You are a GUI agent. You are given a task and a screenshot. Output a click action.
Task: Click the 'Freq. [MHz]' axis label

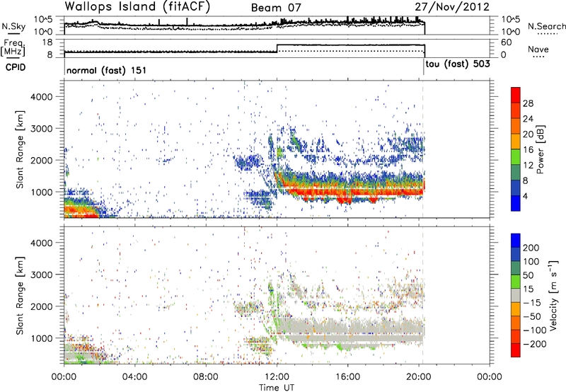coord(13,47)
